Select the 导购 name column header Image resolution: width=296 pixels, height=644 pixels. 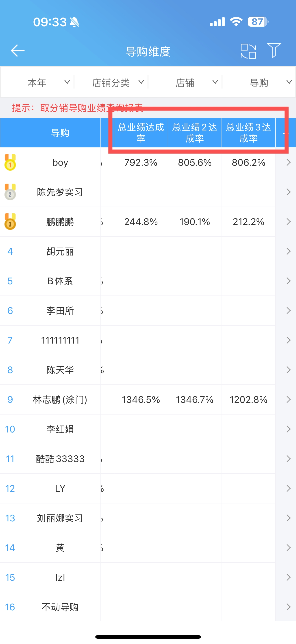click(x=60, y=133)
